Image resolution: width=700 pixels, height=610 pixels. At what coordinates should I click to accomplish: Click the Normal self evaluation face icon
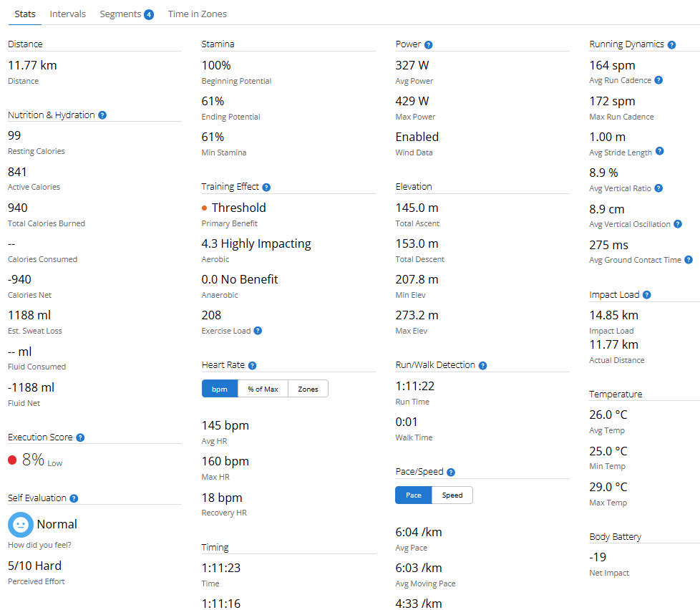[x=21, y=525]
